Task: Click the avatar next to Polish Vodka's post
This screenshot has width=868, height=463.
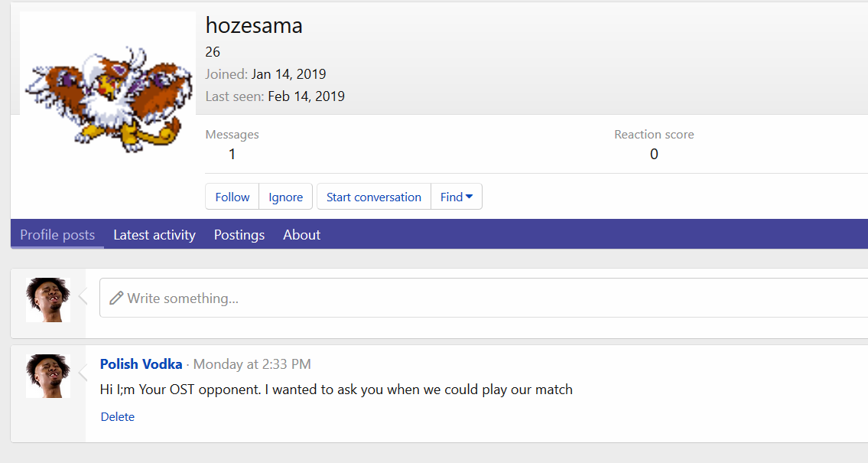Action: click(48, 376)
